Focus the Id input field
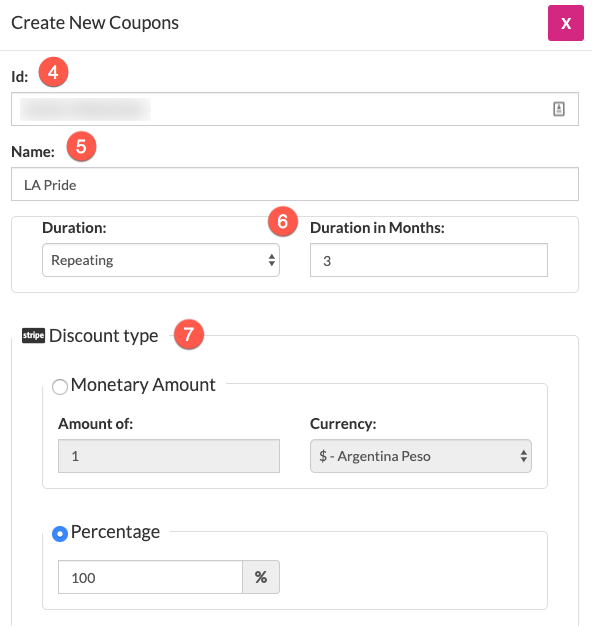 click(295, 109)
